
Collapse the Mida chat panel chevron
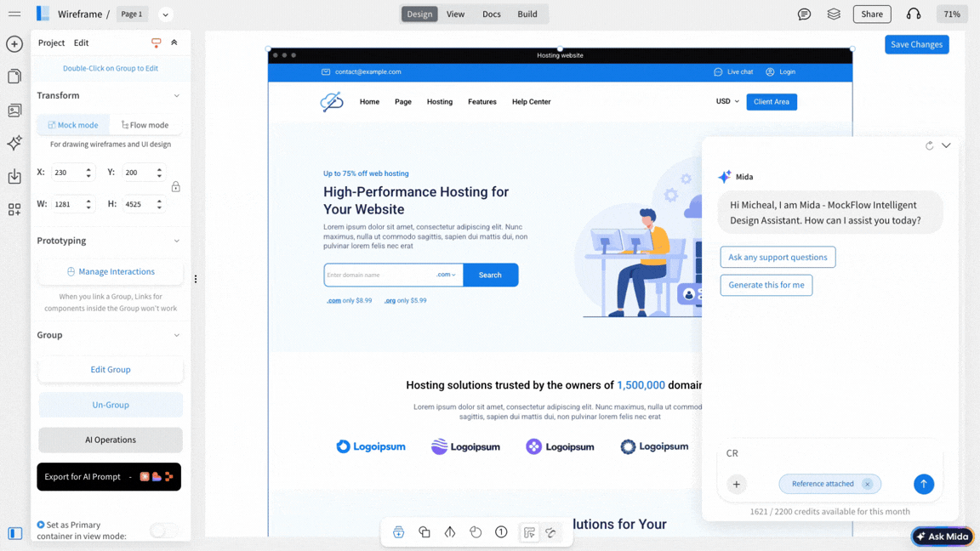(x=946, y=146)
